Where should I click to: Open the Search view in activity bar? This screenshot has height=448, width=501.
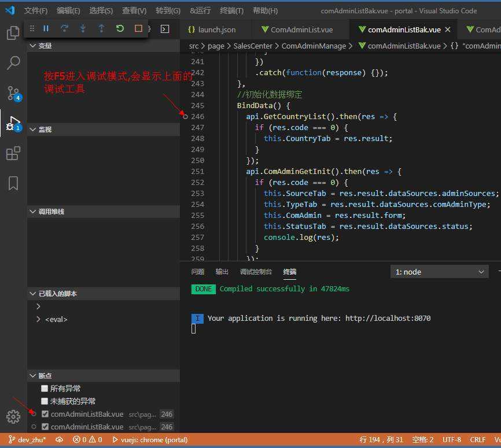[x=13, y=62]
